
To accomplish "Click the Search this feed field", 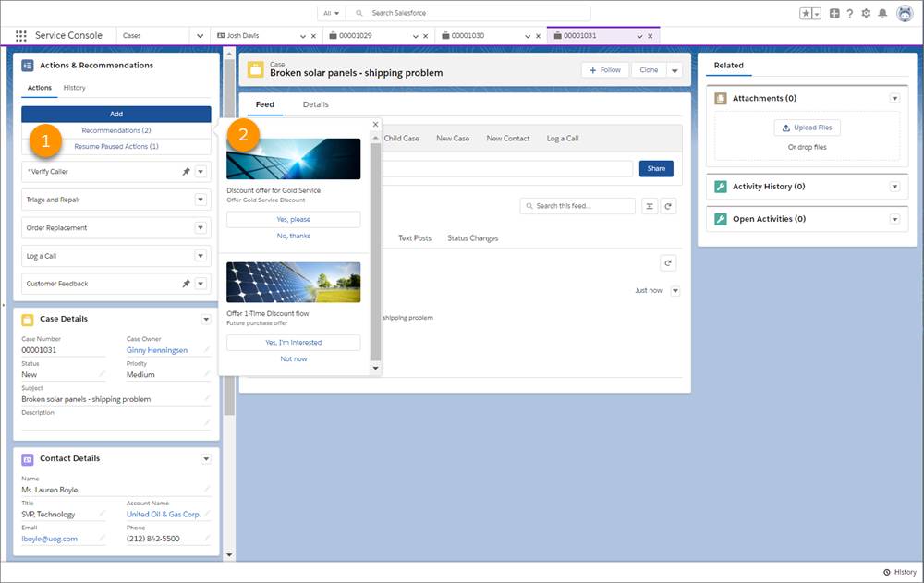I will point(577,205).
